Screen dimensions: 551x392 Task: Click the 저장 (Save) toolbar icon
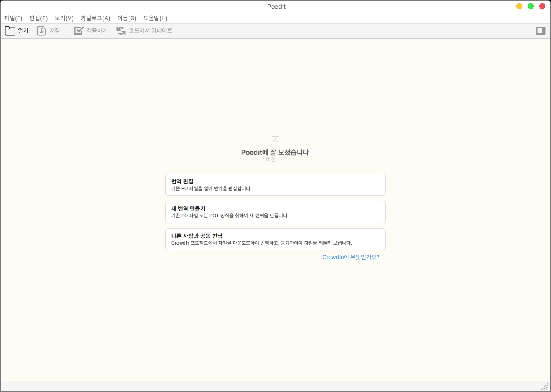(41, 31)
